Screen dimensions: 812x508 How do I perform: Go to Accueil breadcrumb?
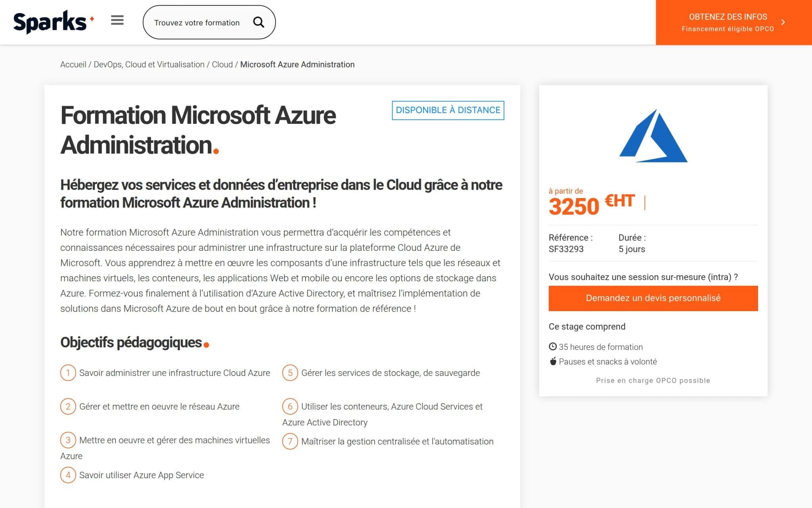pyautogui.click(x=73, y=65)
